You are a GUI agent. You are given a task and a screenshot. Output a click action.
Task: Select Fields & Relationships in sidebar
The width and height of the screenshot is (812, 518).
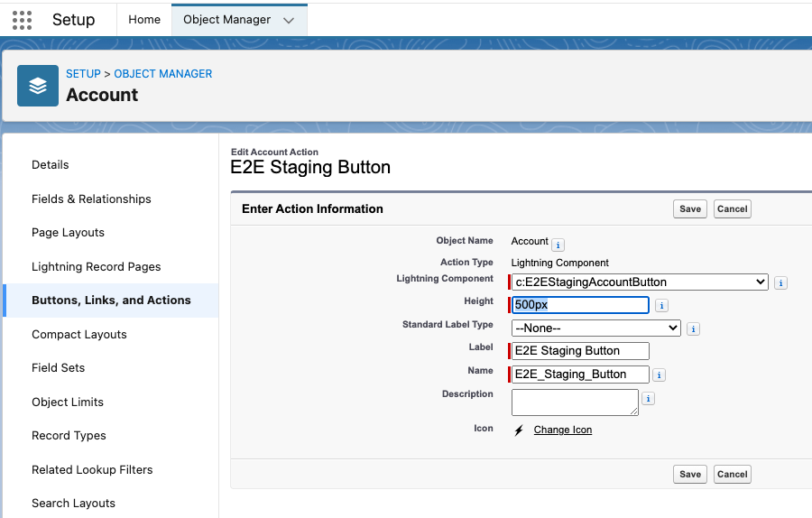click(91, 199)
